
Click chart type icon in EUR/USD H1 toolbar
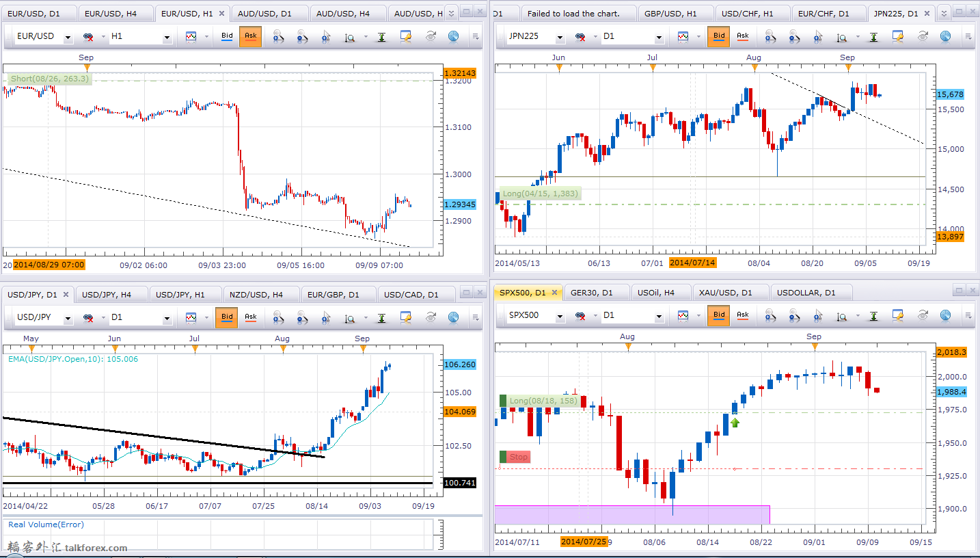point(191,37)
